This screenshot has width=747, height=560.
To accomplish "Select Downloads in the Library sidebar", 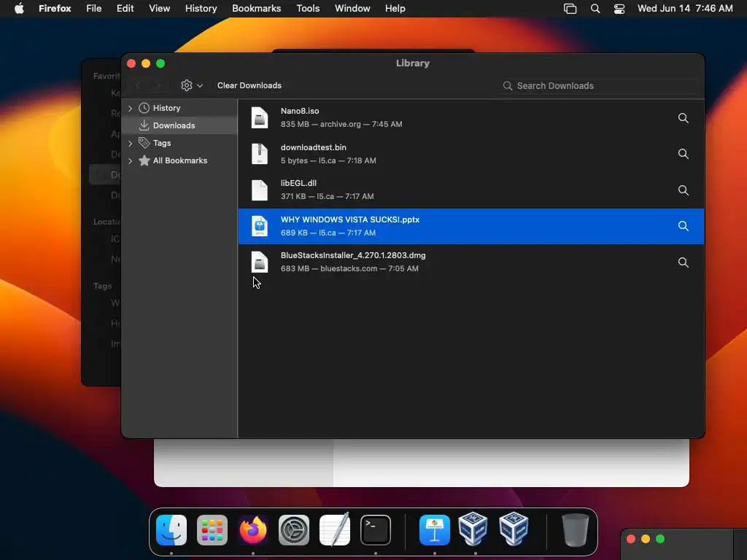I will (179, 125).
